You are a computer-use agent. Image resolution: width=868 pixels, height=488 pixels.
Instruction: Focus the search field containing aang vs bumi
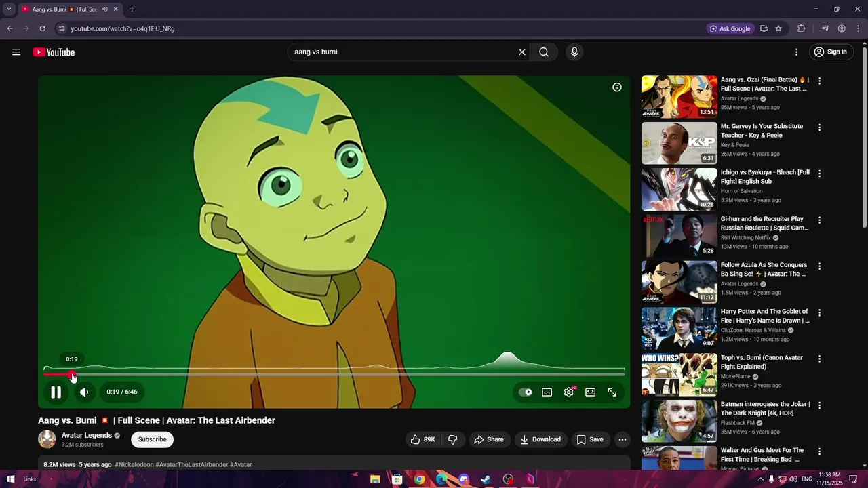coord(403,52)
